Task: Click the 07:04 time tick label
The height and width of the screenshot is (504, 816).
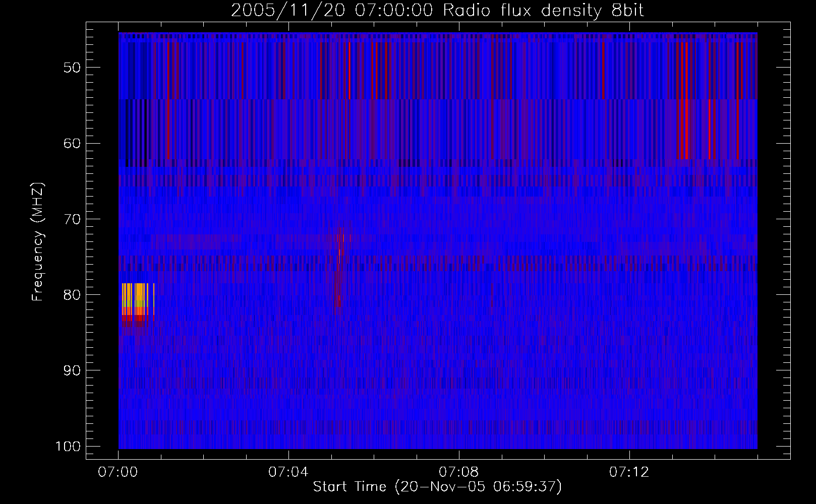Action: (288, 472)
